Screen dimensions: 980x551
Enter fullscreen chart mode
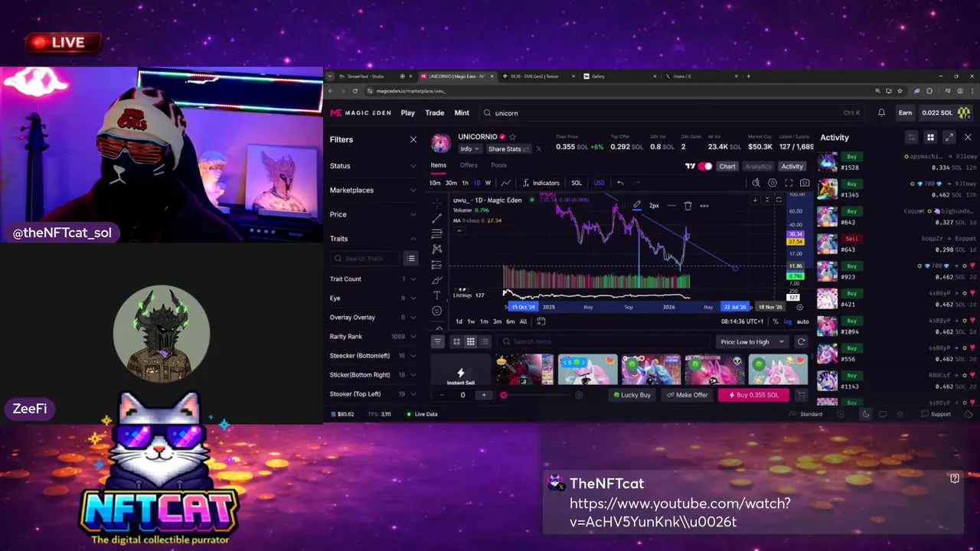pos(789,183)
